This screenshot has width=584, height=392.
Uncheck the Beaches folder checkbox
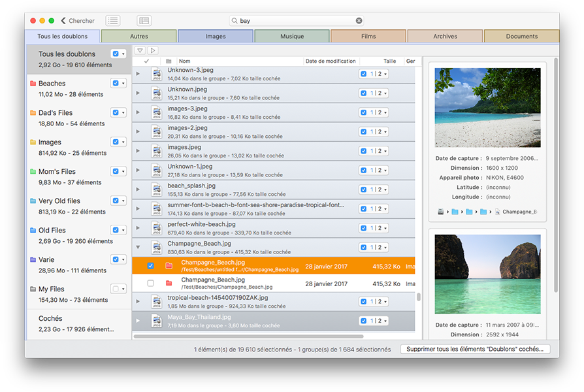point(116,83)
